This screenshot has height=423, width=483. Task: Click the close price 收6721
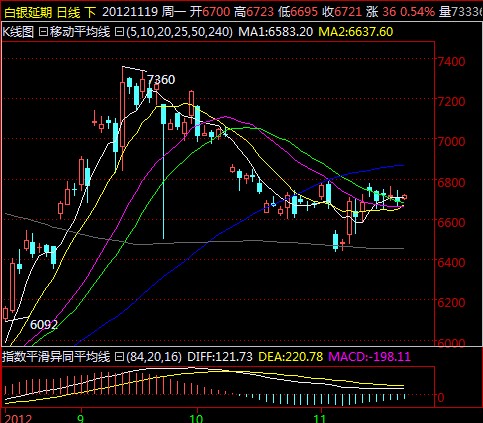point(342,12)
